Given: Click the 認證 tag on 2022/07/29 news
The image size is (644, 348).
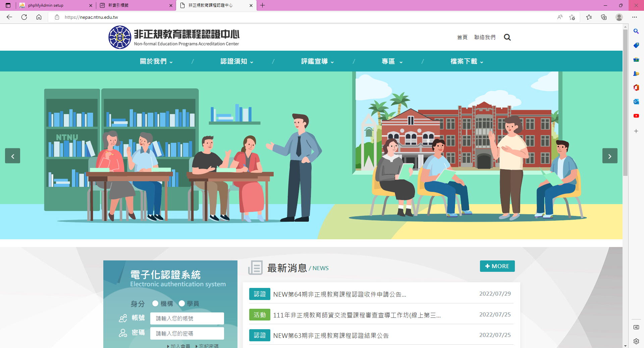Looking at the screenshot, I should [x=260, y=294].
